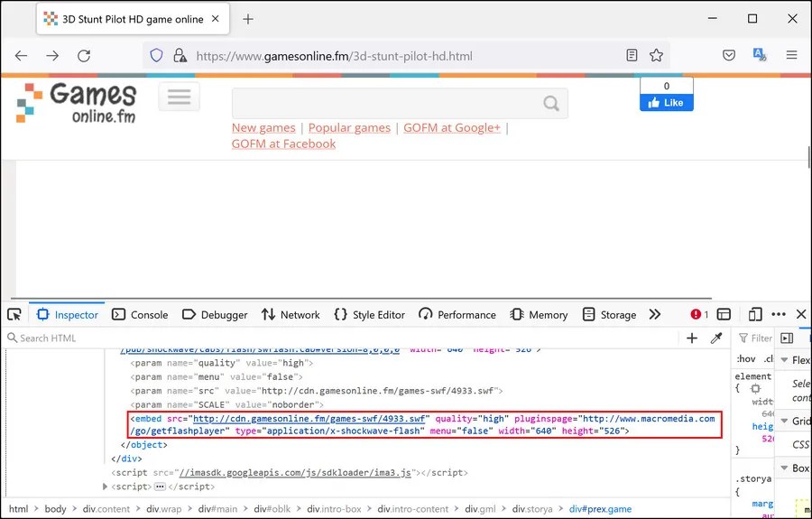The image size is (812, 519).
Task: Collapse the Grid section arrow
Action: point(784,421)
